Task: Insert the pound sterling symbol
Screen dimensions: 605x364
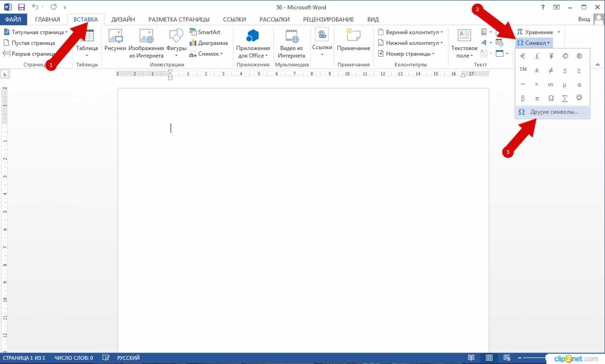Action: pos(537,56)
